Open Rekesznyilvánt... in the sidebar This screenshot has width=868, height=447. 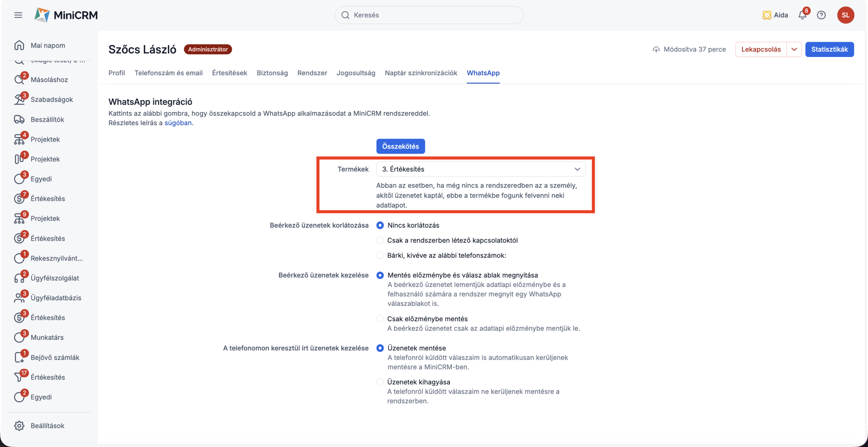pyautogui.click(x=57, y=258)
